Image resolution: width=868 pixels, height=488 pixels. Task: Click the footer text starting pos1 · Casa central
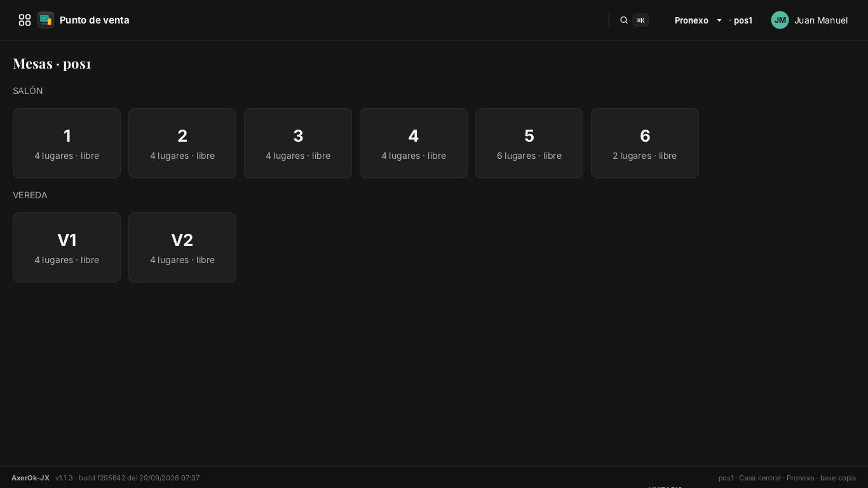point(787,478)
